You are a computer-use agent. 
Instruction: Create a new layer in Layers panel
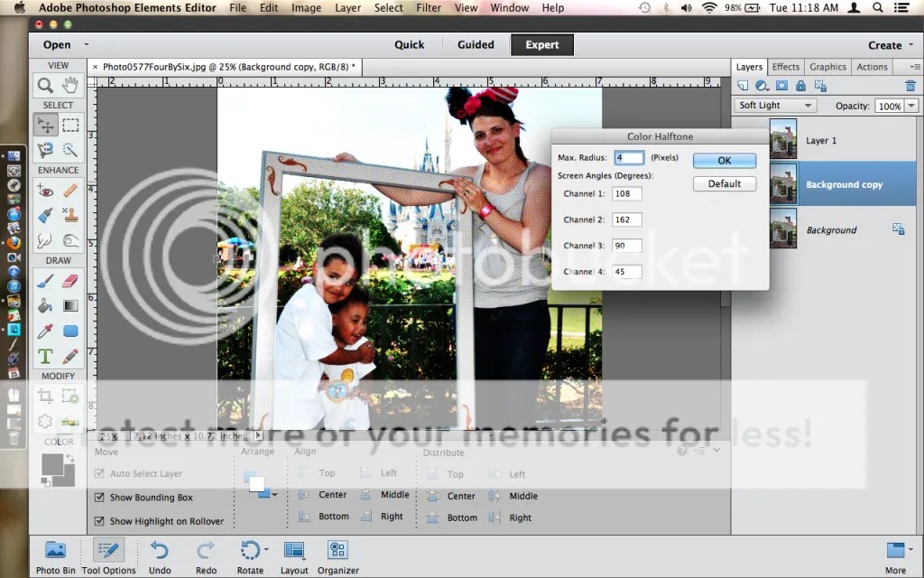743,86
